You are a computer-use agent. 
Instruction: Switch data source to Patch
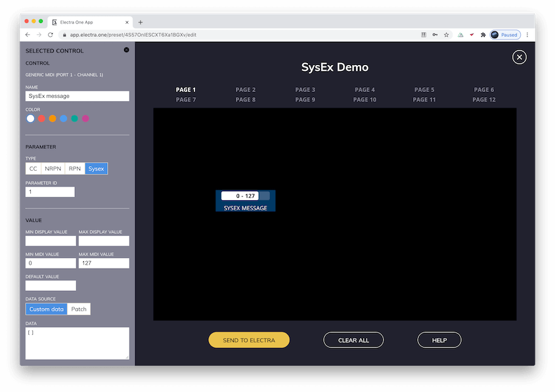78,309
